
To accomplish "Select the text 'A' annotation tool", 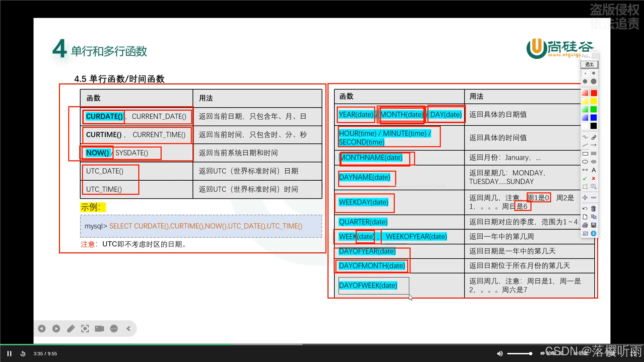I will tap(594, 170).
